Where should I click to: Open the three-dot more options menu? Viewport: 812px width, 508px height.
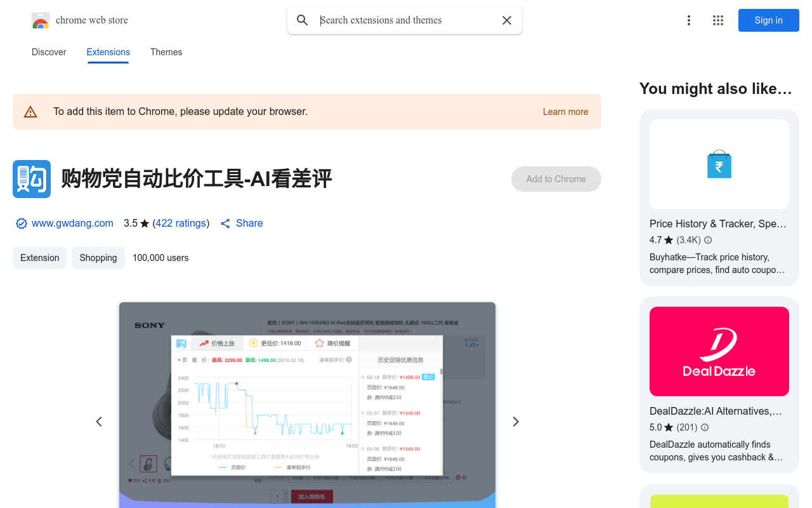coord(689,20)
